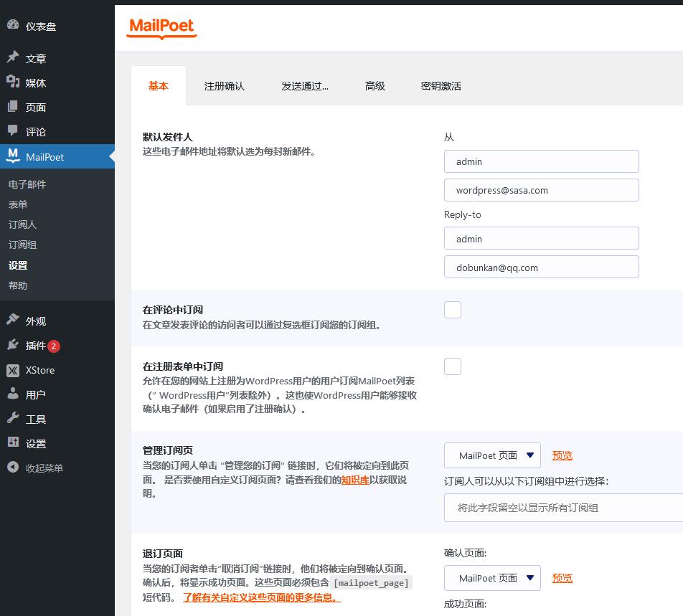Switch to the 注册确认 tab
This screenshot has height=616, width=683.
click(225, 86)
